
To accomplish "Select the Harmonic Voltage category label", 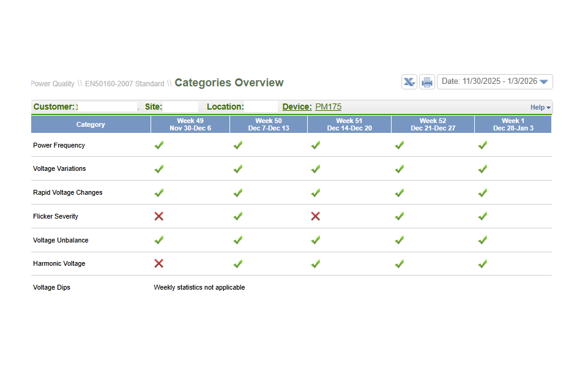I will [x=59, y=263].
